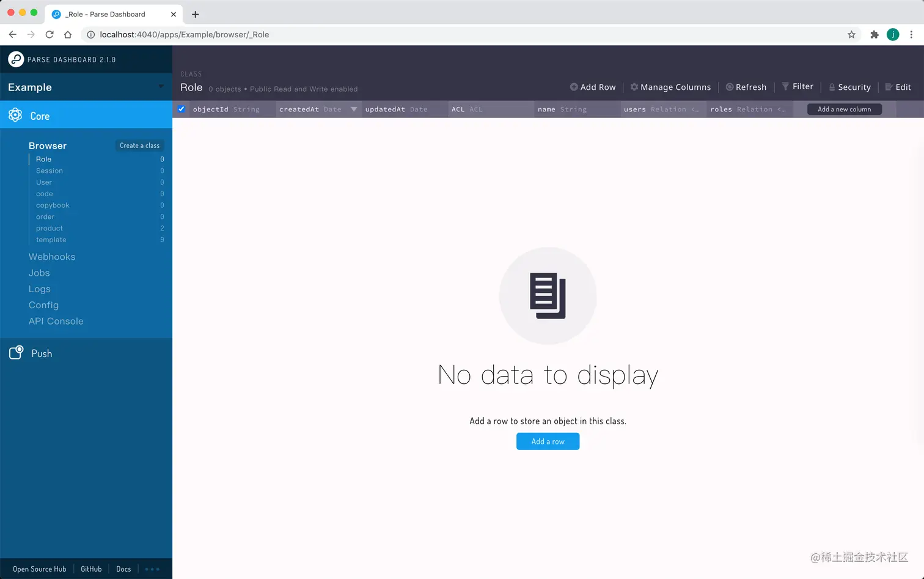Switch to the Logs section
The width and height of the screenshot is (924, 579).
[38, 289]
